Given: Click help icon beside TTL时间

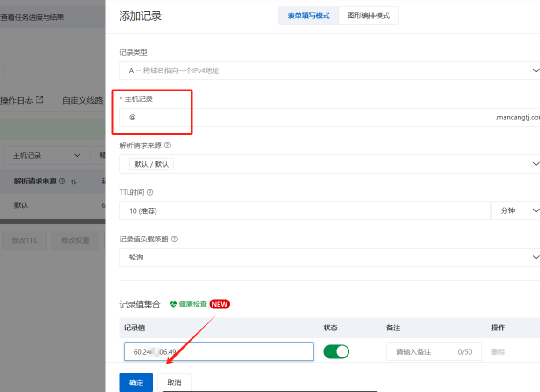Looking at the screenshot, I should 150,192.
